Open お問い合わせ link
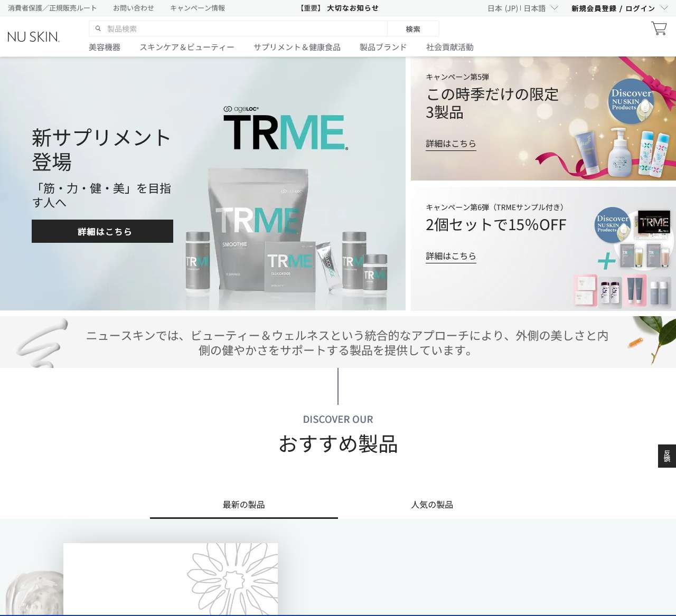 pyautogui.click(x=134, y=8)
